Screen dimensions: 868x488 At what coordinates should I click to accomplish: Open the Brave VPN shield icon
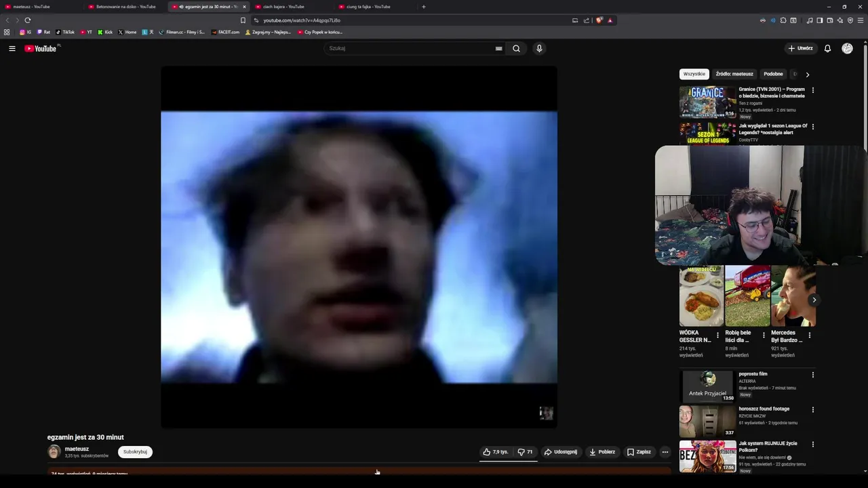[x=850, y=20]
